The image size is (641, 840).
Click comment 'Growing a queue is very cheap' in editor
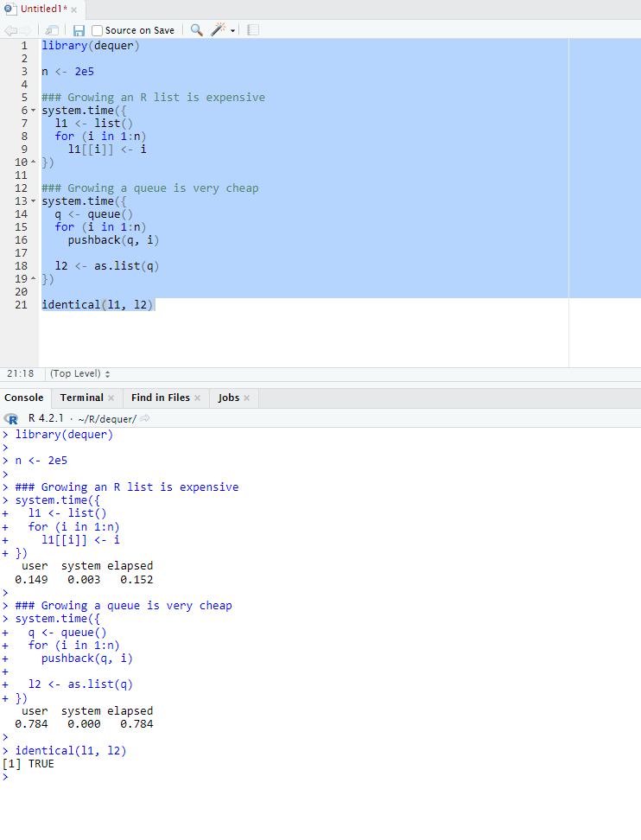[x=150, y=188]
